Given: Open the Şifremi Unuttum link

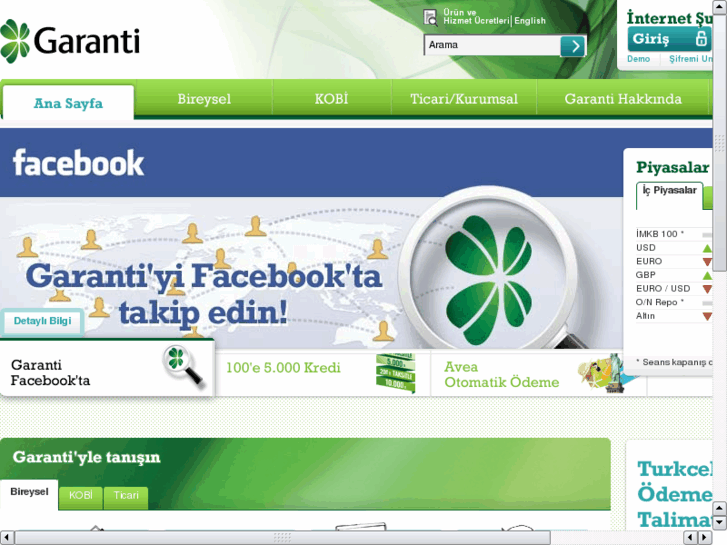Looking at the screenshot, I should click(x=690, y=59).
